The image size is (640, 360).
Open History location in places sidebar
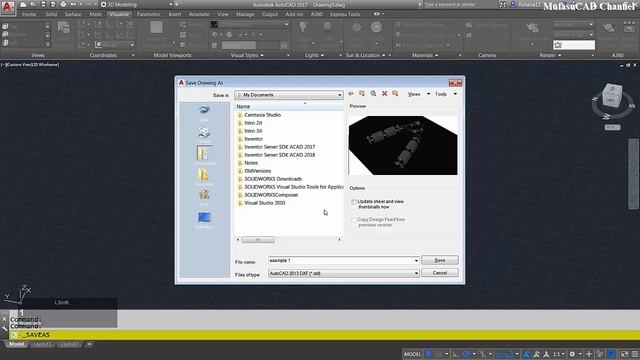coord(204,135)
